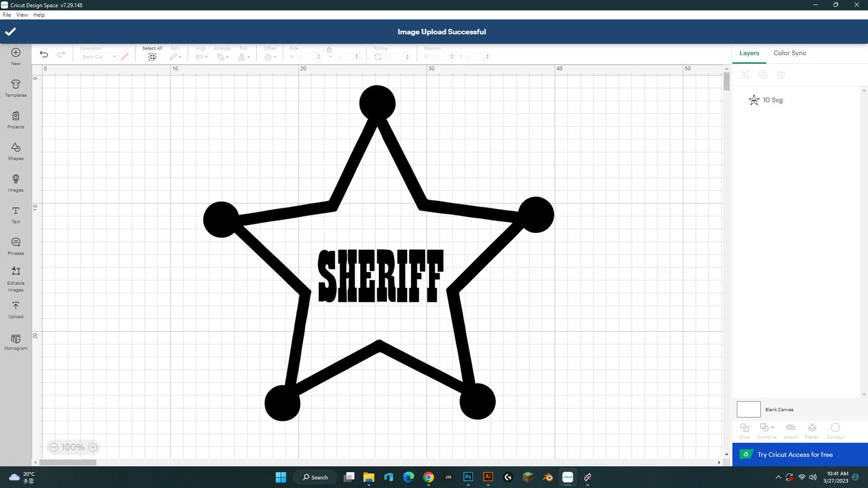Toggle the size aspect ratio lock
Screen dimensions: 868x488
point(329,49)
